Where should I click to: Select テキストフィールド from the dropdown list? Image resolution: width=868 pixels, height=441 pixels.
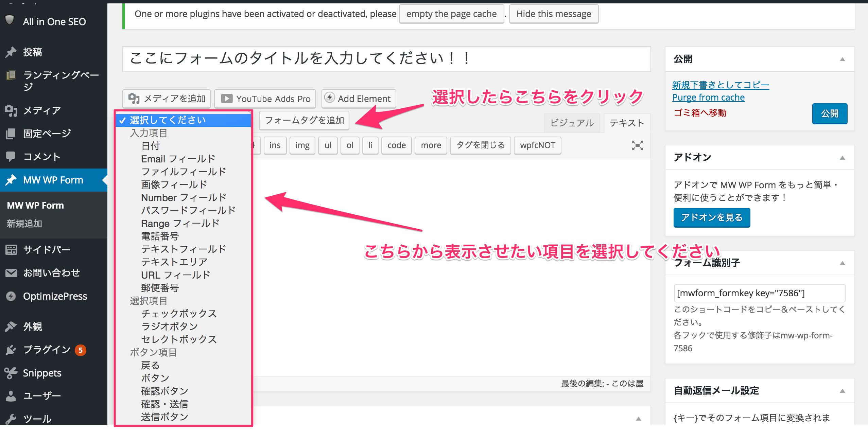pos(184,249)
